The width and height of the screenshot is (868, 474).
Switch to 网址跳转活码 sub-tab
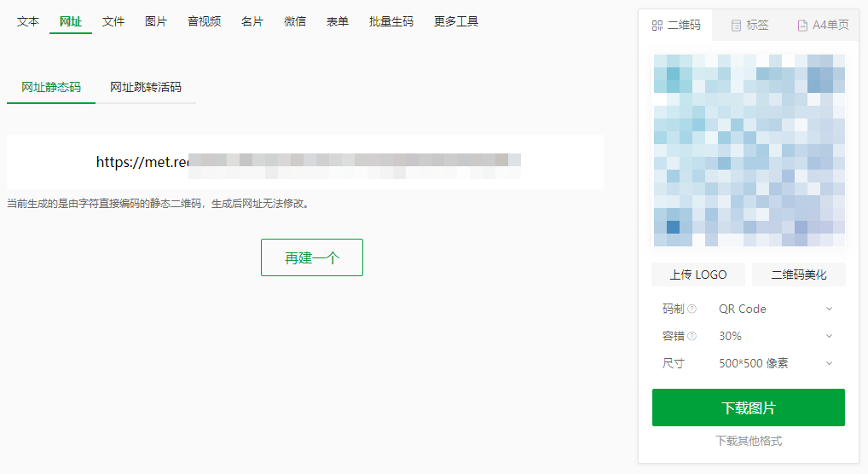click(146, 87)
